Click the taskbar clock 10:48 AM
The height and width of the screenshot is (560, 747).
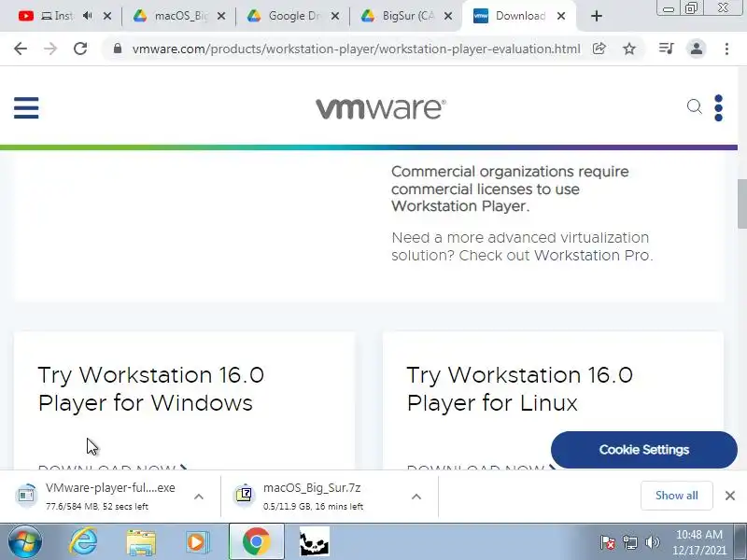pyautogui.click(x=698, y=534)
